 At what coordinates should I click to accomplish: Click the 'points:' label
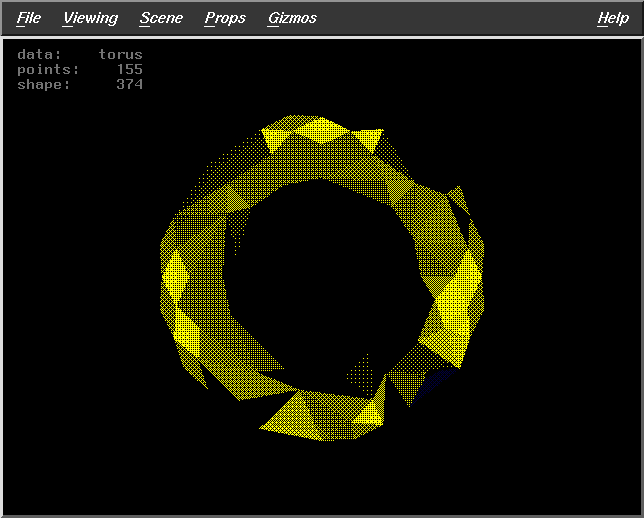pos(48,70)
